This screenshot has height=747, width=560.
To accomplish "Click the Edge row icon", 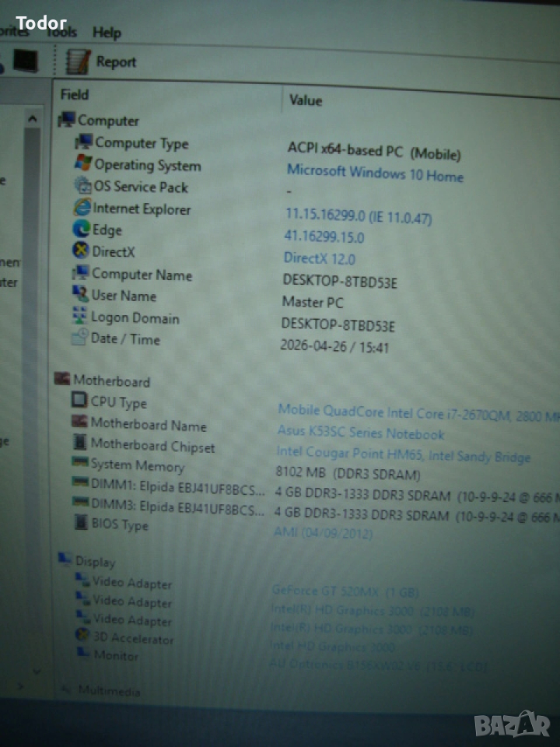I will click(81, 230).
